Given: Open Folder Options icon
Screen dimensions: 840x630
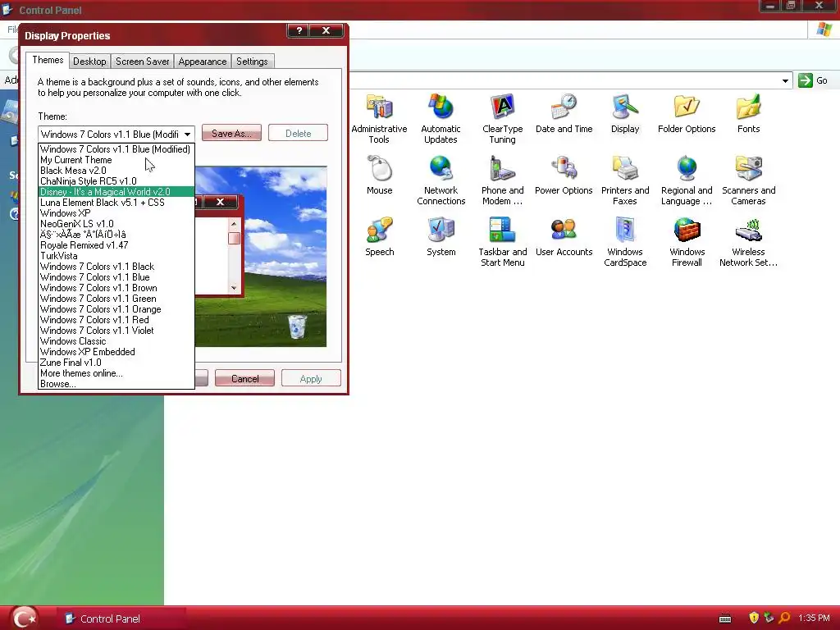Looking at the screenshot, I should pyautogui.click(x=687, y=107).
